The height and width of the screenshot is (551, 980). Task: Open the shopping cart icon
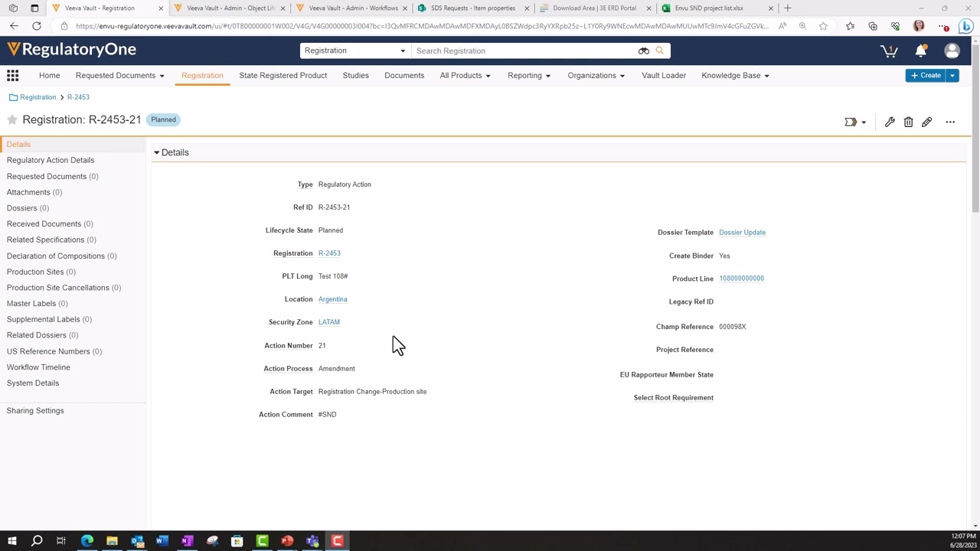tap(889, 51)
